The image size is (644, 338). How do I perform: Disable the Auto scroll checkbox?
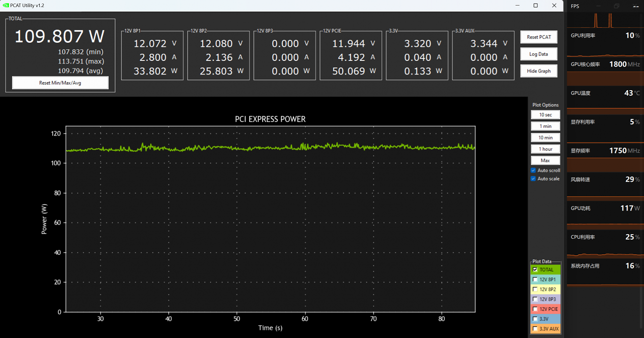coord(533,170)
